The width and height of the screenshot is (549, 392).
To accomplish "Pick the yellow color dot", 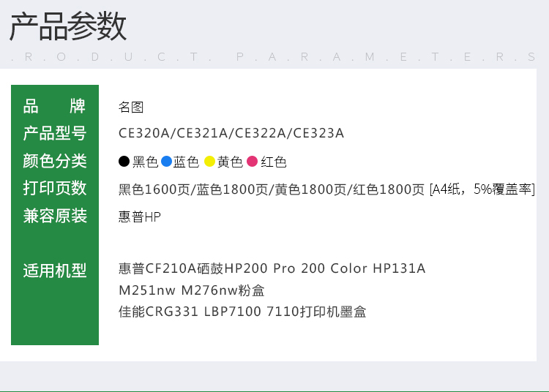I will pos(209,162).
